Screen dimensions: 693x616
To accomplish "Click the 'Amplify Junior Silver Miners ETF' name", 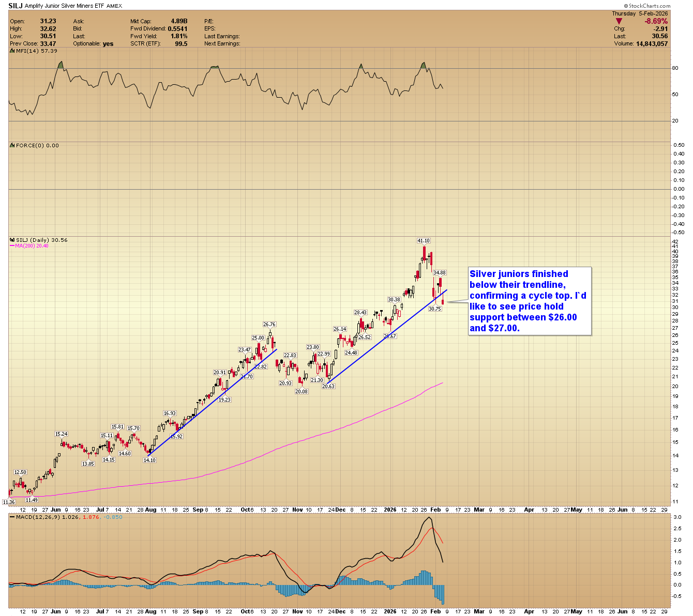I will coord(64,6).
